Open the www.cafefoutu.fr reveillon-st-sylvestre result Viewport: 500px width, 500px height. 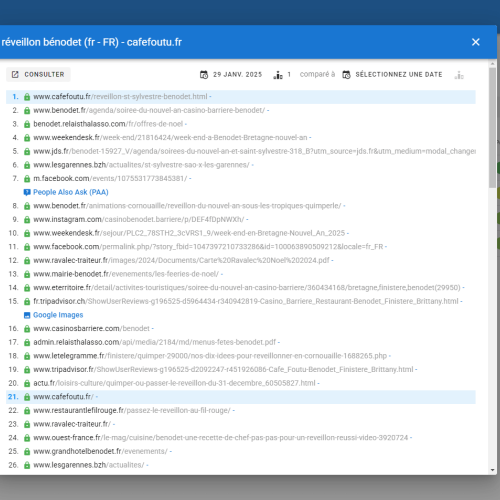tap(120, 97)
